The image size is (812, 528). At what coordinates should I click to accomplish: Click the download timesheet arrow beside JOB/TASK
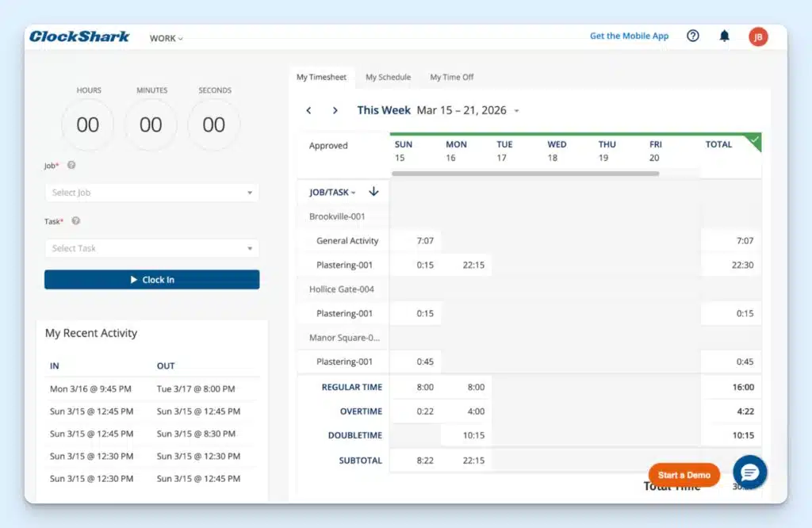[x=374, y=192]
